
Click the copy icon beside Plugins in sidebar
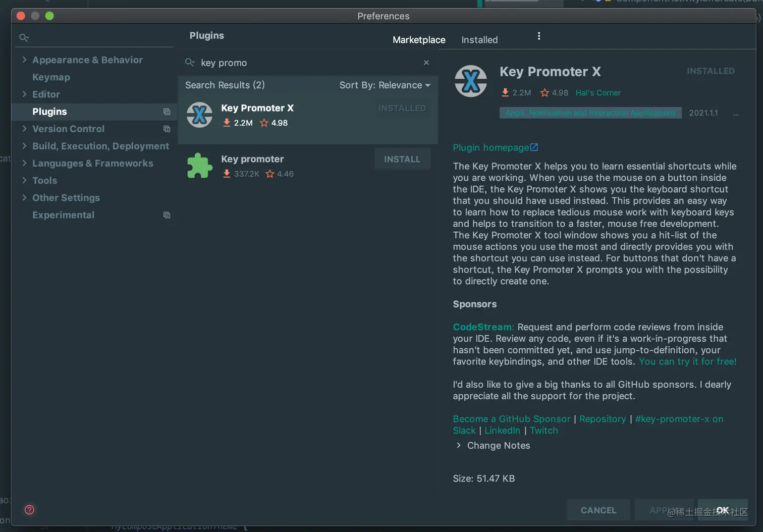coord(167,112)
